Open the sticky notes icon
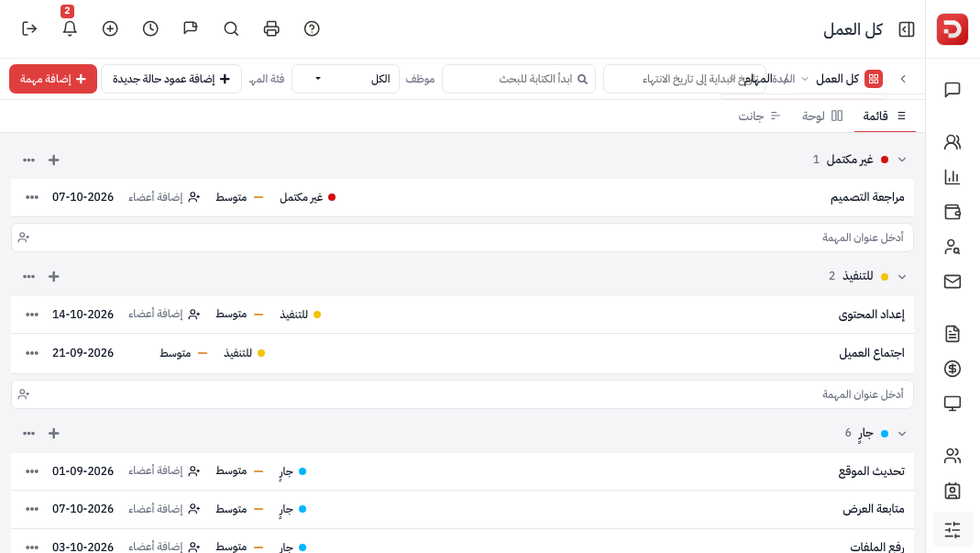Viewport: 980px width, 553px height. click(x=191, y=28)
